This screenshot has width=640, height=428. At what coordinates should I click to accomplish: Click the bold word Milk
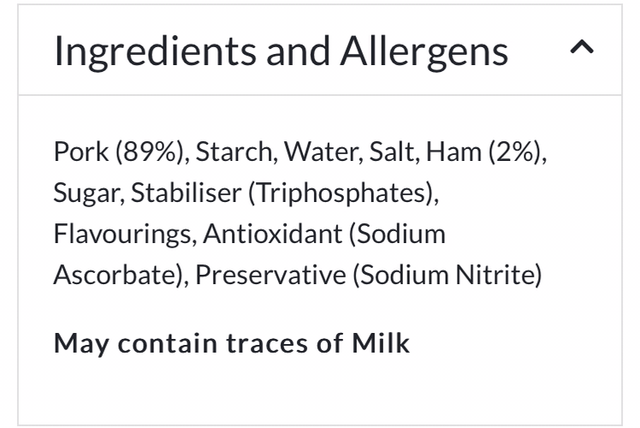coord(381,343)
